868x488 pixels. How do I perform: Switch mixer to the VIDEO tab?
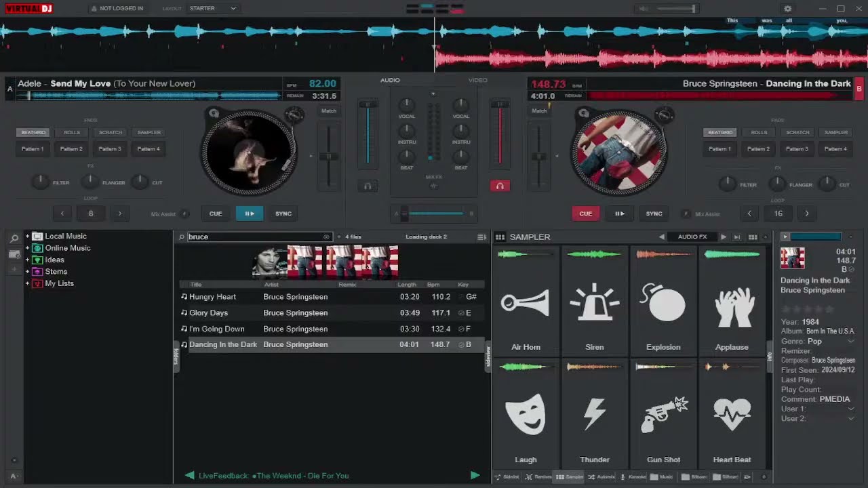tap(478, 80)
